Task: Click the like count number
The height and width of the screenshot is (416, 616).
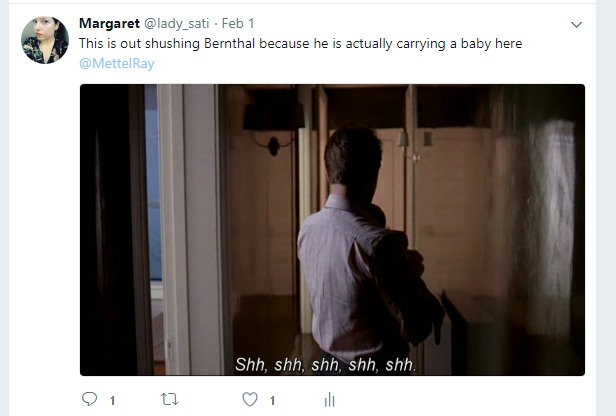Action: [x=272, y=401]
